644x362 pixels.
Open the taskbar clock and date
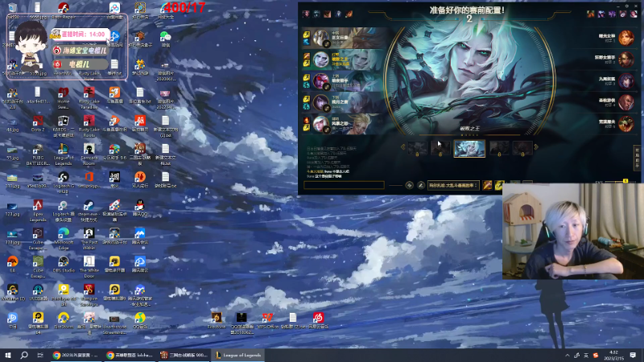613,355
